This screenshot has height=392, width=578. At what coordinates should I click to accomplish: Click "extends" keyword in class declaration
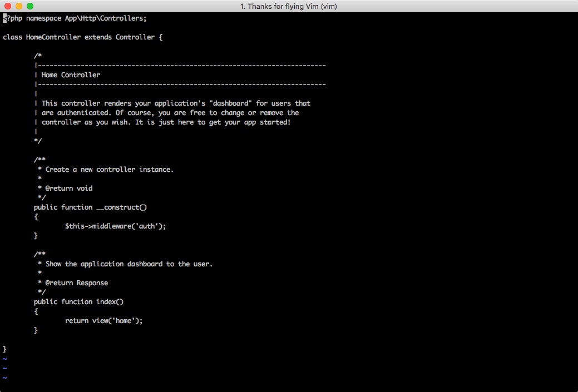pyautogui.click(x=98, y=37)
